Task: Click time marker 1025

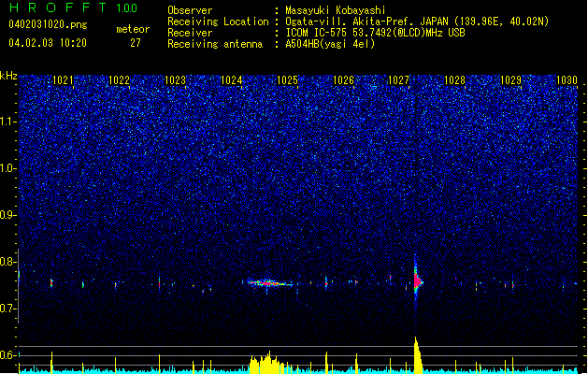Action: pos(287,80)
